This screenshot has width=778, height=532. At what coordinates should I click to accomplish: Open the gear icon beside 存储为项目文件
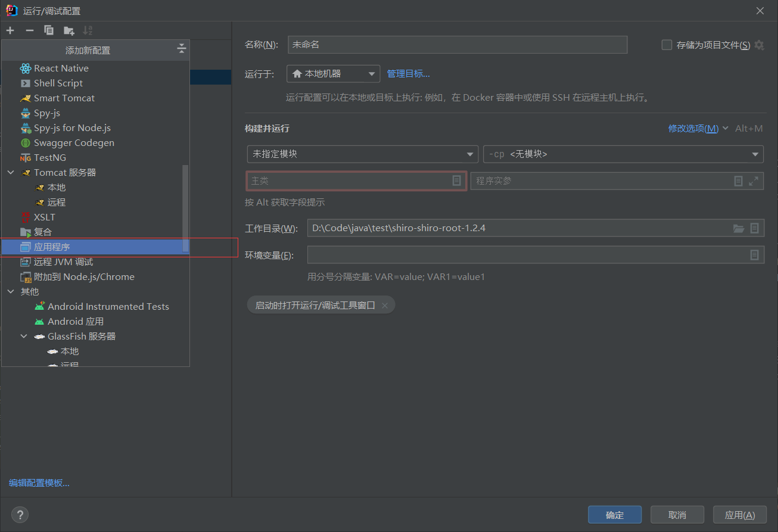(x=759, y=45)
